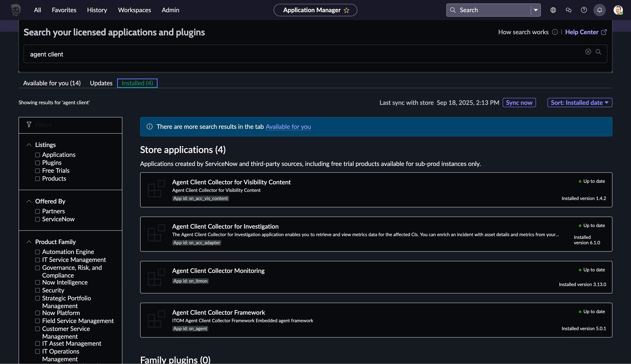Image resolution: width=631 pixels, height=364 pixels.
Task: Check the IT Service Management filter
Action: point(38,260)
